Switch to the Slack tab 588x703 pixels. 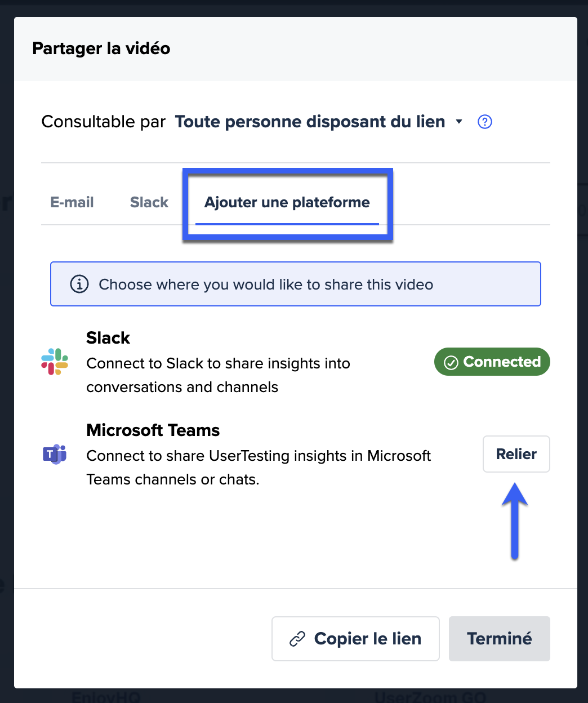pos(149,202)
